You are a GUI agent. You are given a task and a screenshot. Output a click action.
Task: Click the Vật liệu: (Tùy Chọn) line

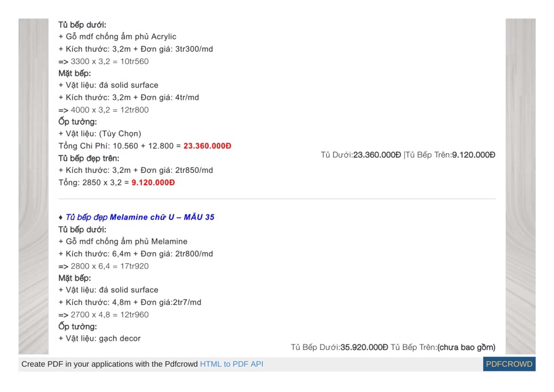[x=100, y=133]
